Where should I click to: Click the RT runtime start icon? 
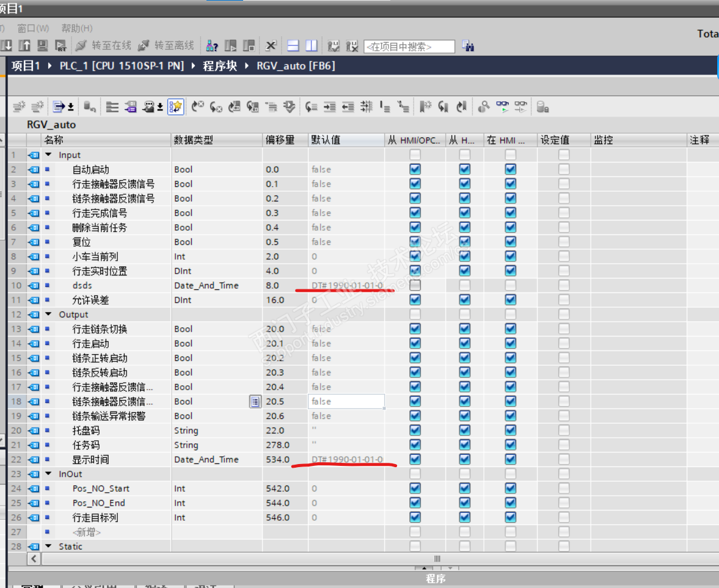[60, 45]
